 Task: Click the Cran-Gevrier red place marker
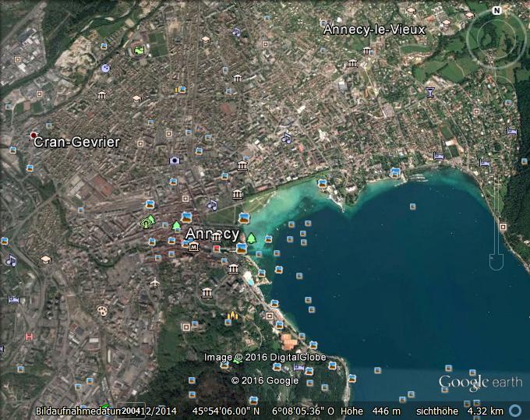pyautogui.click(x=33, y=136)
